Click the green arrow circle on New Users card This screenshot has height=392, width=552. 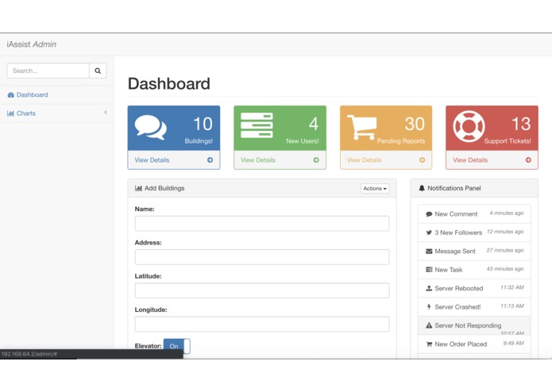[x=316, y=160]
